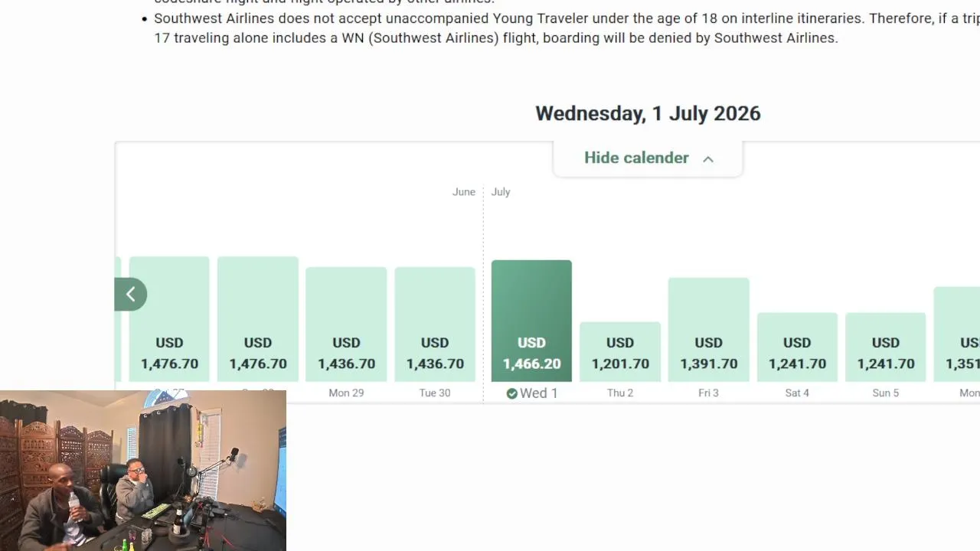This screenshot has width=980, height=551.
Task: Click the June month label
Action: tap(463, 192)
